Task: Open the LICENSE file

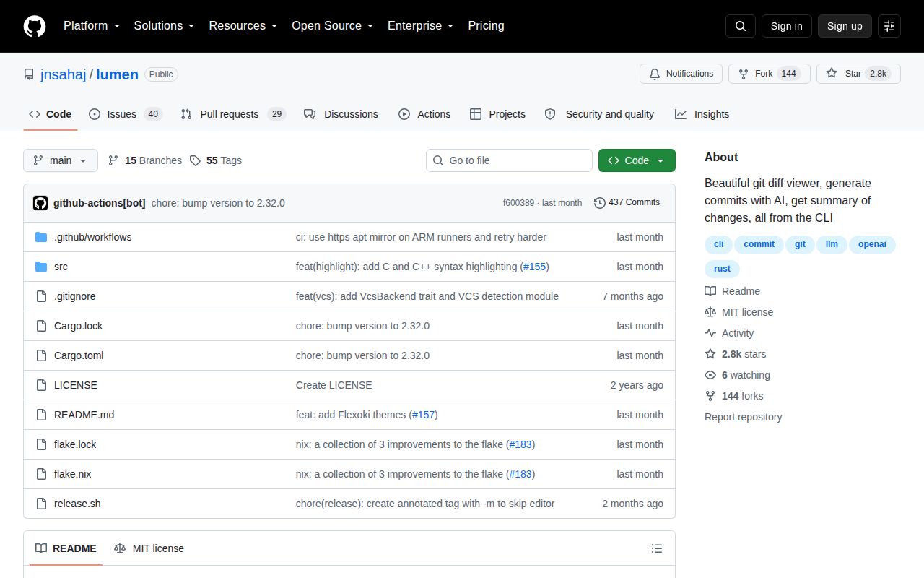Action: (x=76, y=385)
